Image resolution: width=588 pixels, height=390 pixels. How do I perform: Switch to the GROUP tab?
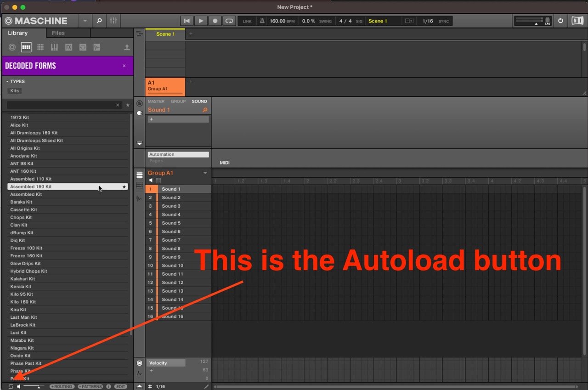click(x=178, y=102)
